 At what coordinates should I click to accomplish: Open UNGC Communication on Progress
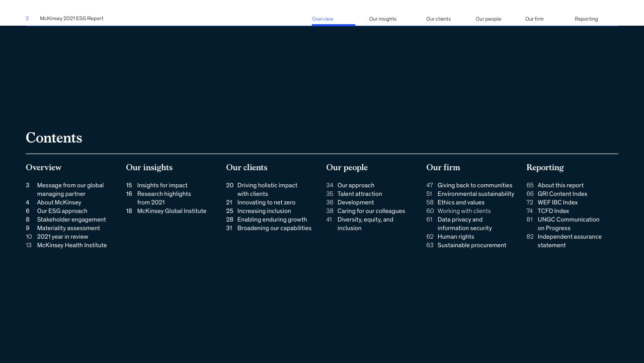[x=568, y=224]
